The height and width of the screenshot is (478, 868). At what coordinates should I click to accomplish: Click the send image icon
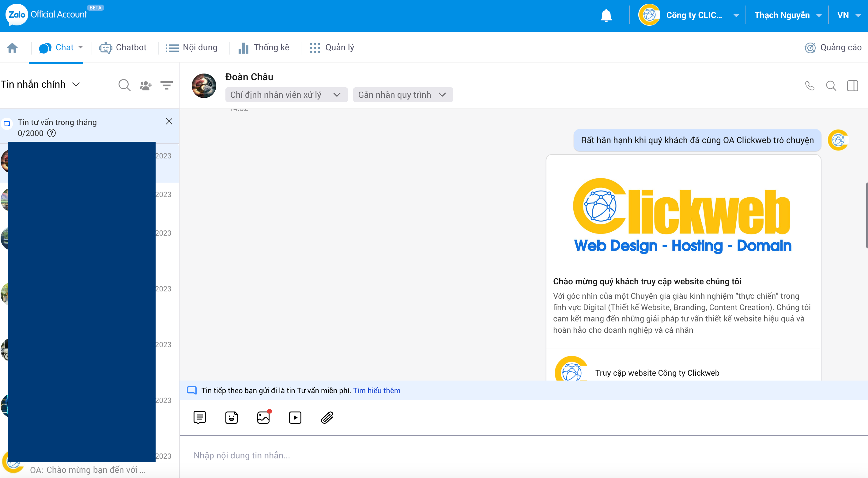[x=263, y=417]
